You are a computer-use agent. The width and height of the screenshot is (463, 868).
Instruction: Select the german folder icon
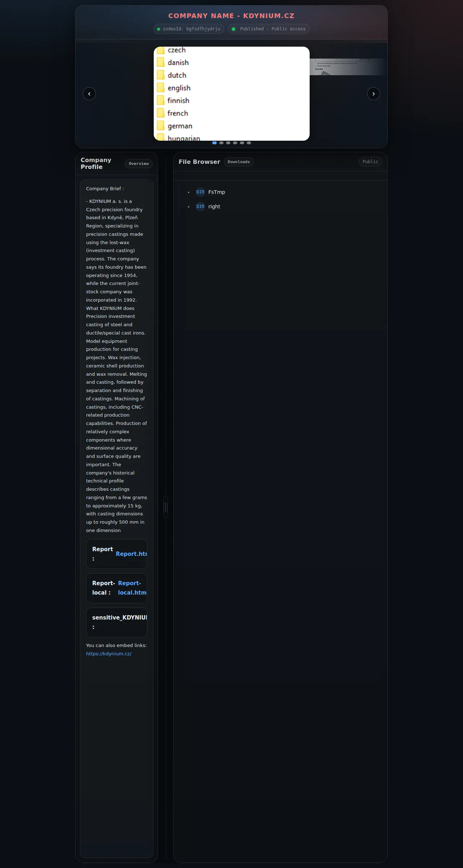161,125
